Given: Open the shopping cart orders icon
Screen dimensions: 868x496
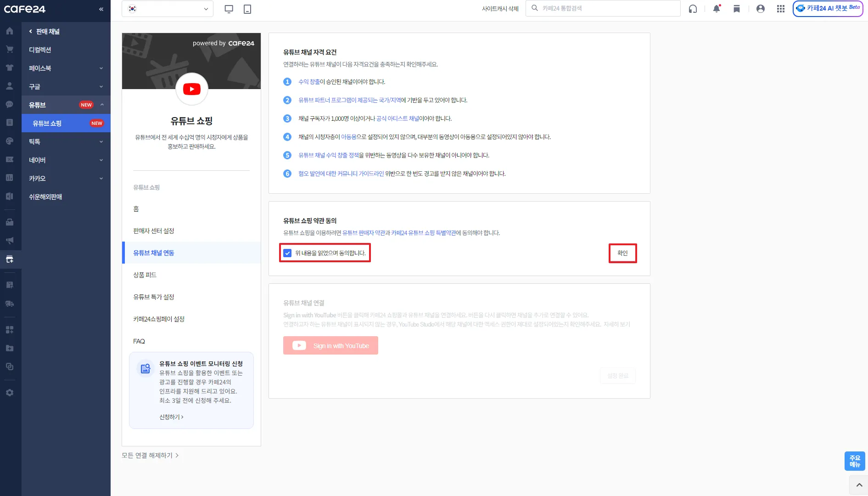Looking at the screenshot, I should point(10,49).
